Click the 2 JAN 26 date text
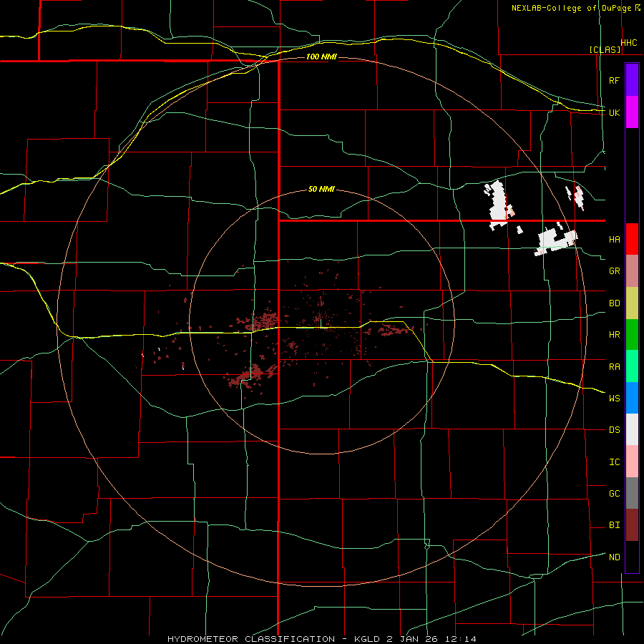 [x=414, y=639]
